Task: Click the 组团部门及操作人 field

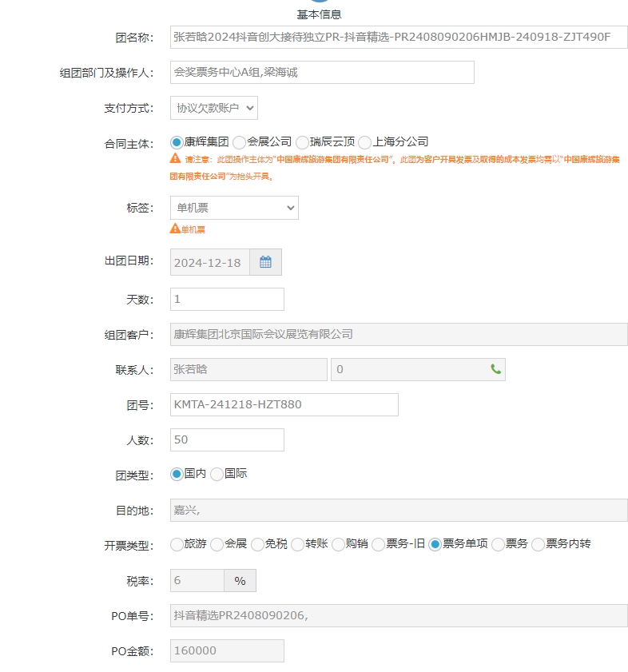Action: click(x=322, y=72)
